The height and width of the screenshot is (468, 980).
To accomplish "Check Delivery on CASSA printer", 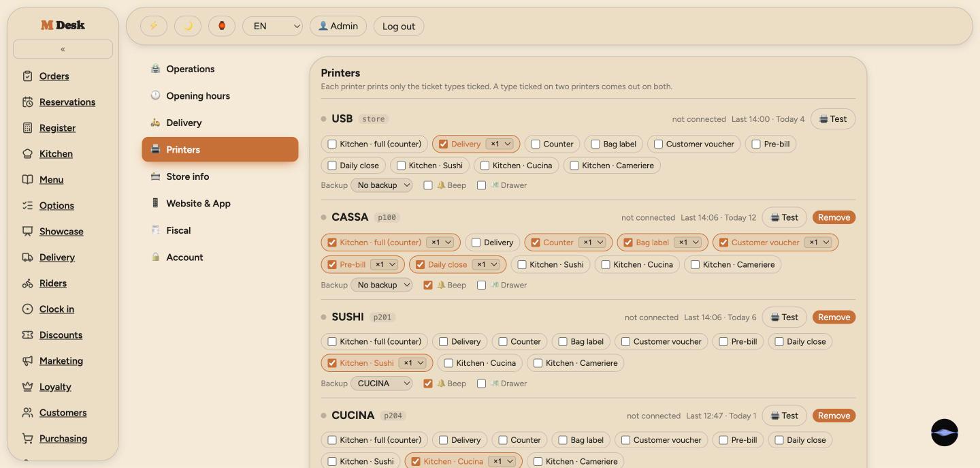I will coord(476,243).
